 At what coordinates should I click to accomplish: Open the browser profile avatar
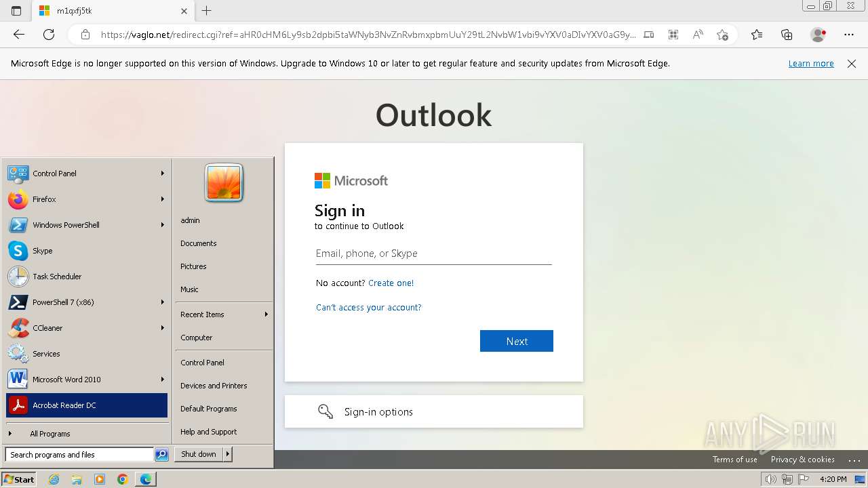tap(818, 35)
